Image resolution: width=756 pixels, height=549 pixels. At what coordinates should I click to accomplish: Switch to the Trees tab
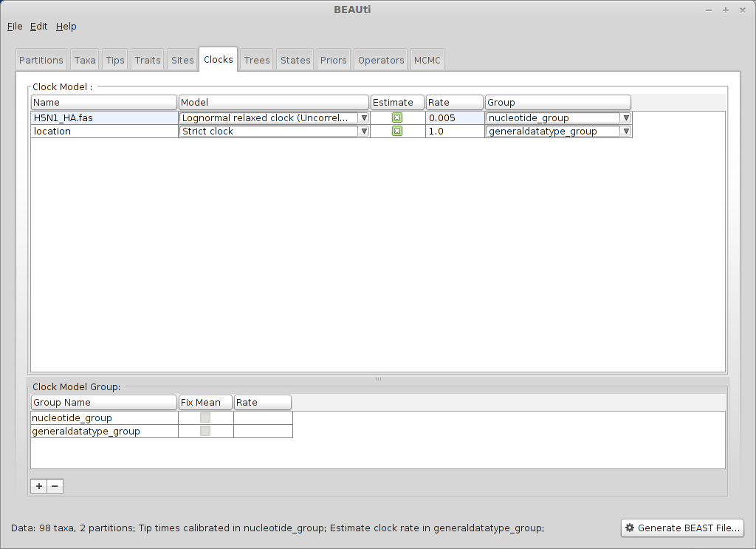tap(256, 60)
